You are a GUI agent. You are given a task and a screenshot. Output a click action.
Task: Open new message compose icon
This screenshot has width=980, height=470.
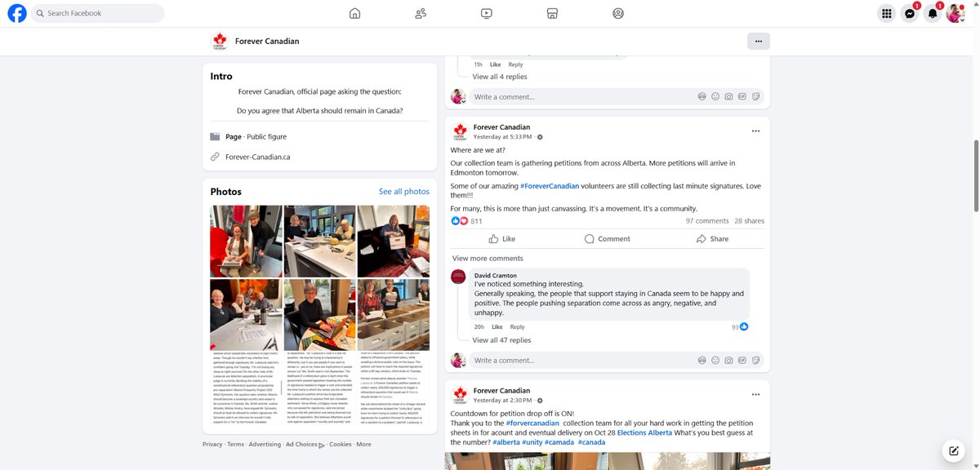pos(953,450)
